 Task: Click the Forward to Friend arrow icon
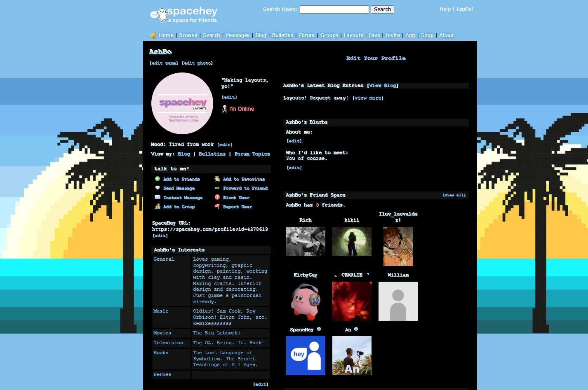tap(217, 188)
